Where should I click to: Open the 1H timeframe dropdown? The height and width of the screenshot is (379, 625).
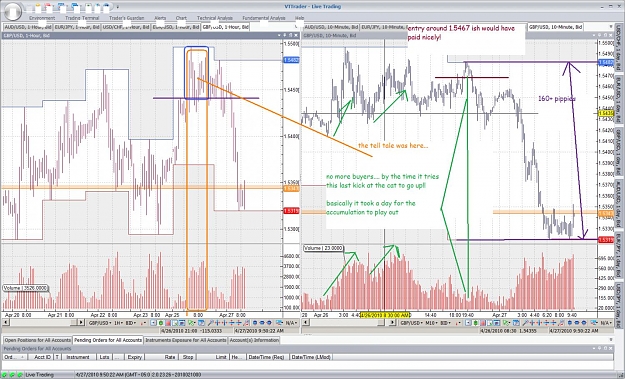[119, 322]
